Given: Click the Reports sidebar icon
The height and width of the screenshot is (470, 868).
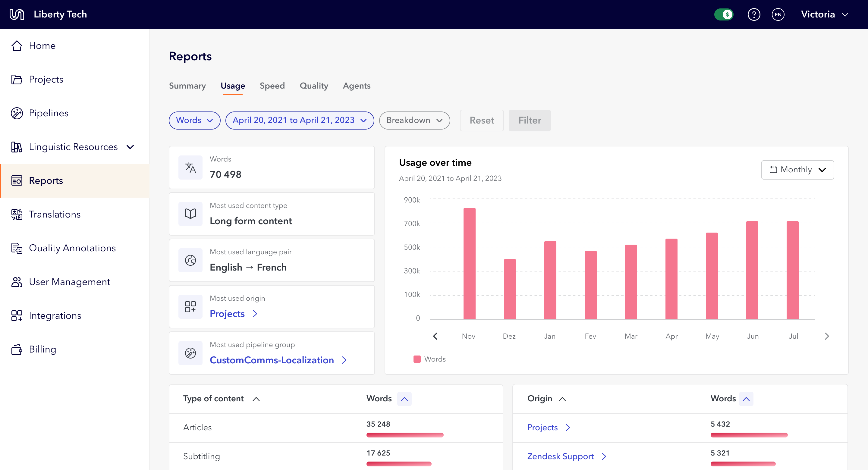Looking at the screenshot, I should pos(17,180).
